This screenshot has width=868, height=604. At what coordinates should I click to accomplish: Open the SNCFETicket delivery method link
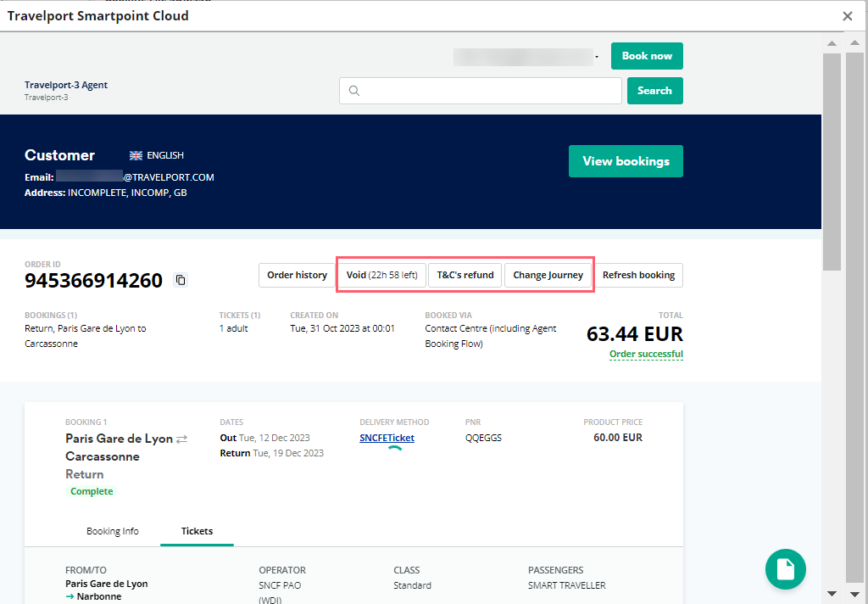click(387, 438)
